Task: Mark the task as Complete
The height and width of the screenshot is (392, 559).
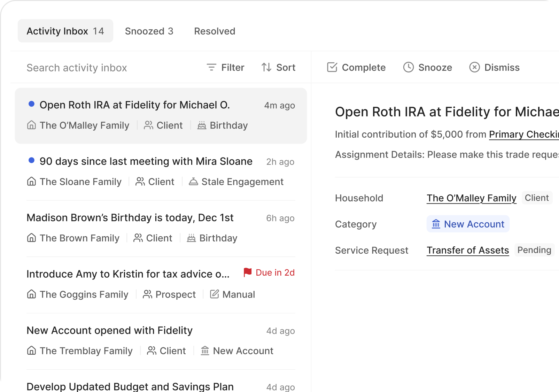Action: pyautogui.click(x=356, y=67)
